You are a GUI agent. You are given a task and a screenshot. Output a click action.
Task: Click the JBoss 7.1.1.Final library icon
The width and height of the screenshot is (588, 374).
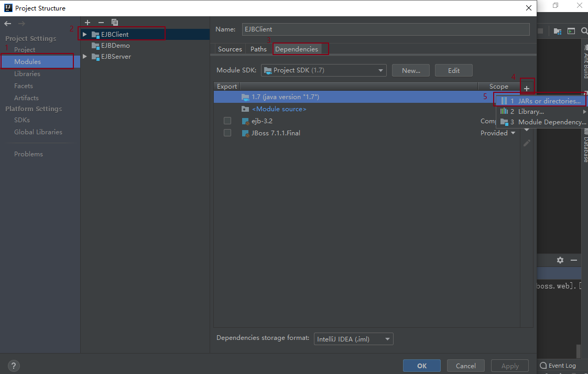pos(245,133)
